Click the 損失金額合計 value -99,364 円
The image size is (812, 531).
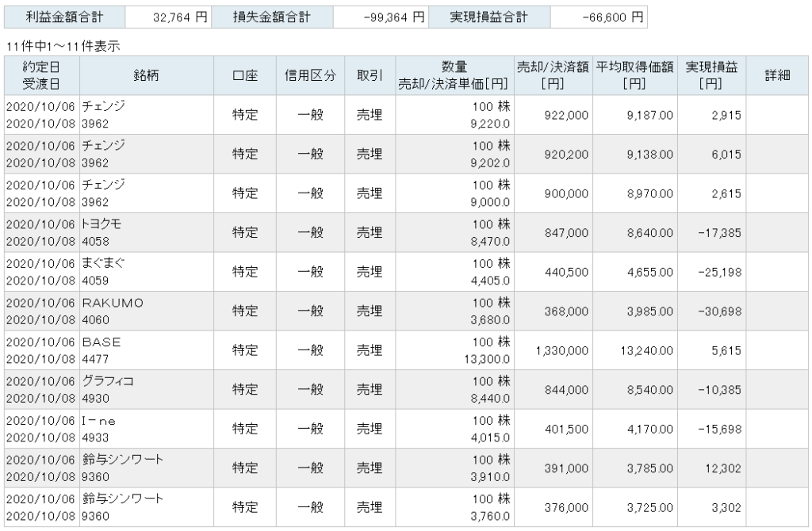381,17
